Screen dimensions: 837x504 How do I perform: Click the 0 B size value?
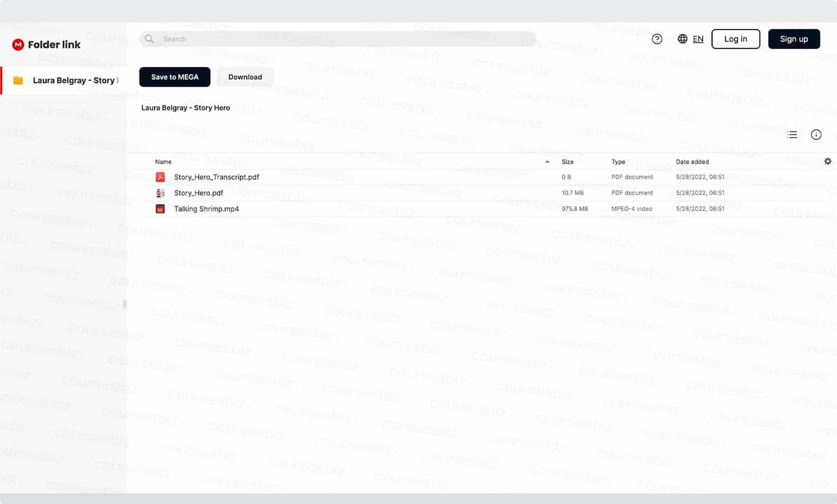[566, 177]
